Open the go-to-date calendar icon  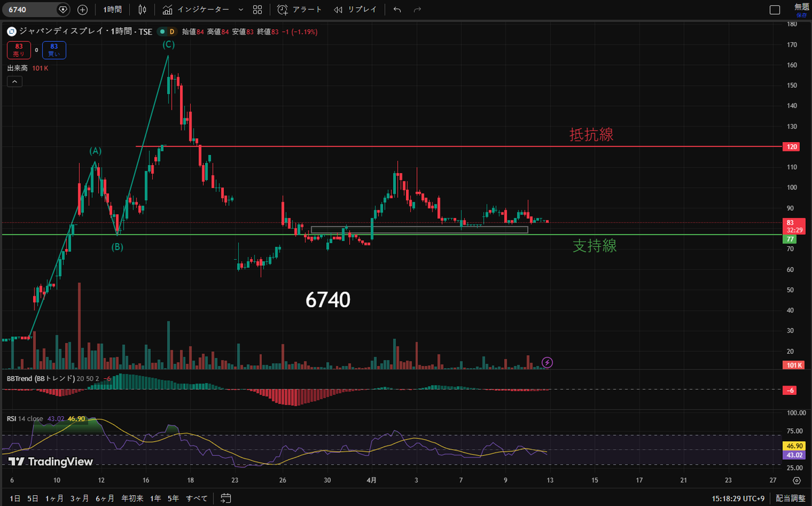point(226,499)
